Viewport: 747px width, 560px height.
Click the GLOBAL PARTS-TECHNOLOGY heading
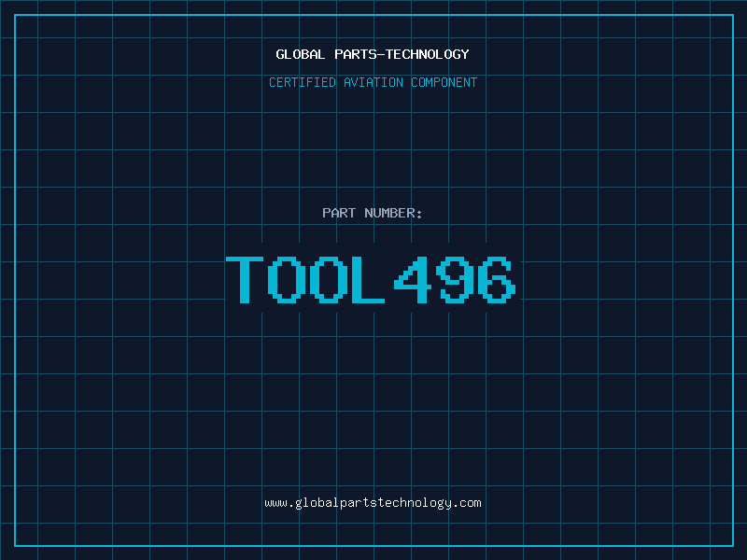(373, 54)
